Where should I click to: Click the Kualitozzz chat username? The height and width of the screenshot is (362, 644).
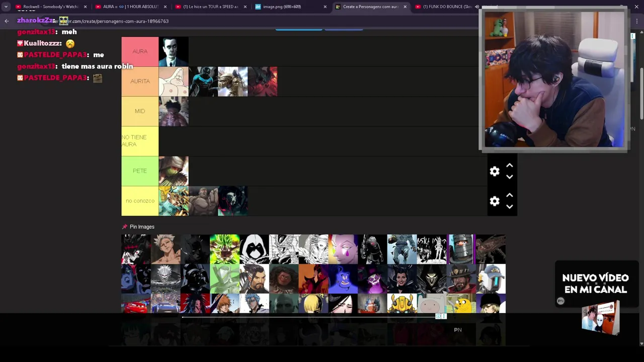click(42, 43)
